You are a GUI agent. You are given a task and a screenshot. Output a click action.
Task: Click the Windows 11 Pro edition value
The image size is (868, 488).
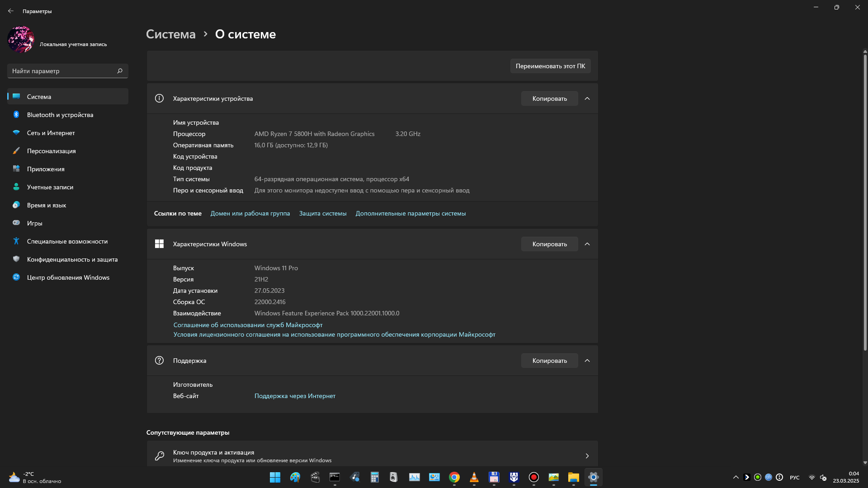tap(276, 268)
